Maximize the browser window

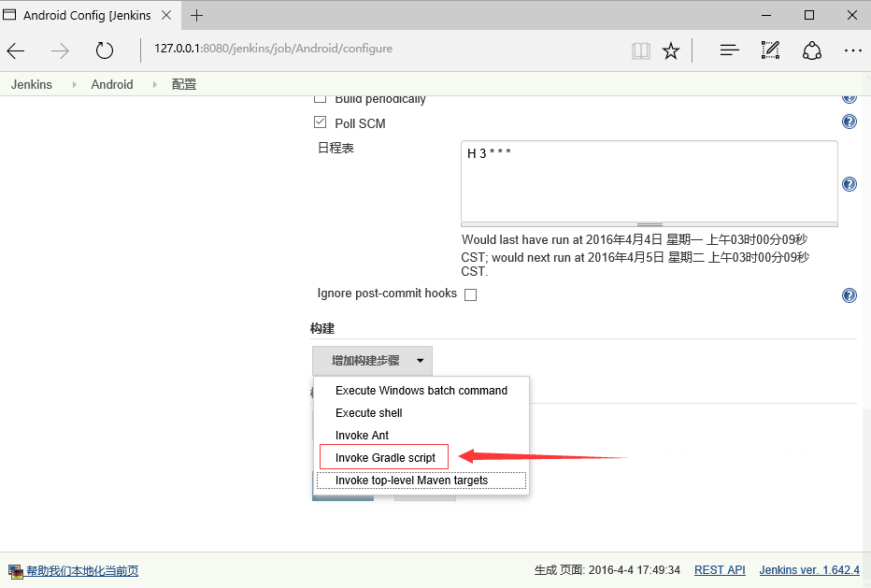click(809, 16)
